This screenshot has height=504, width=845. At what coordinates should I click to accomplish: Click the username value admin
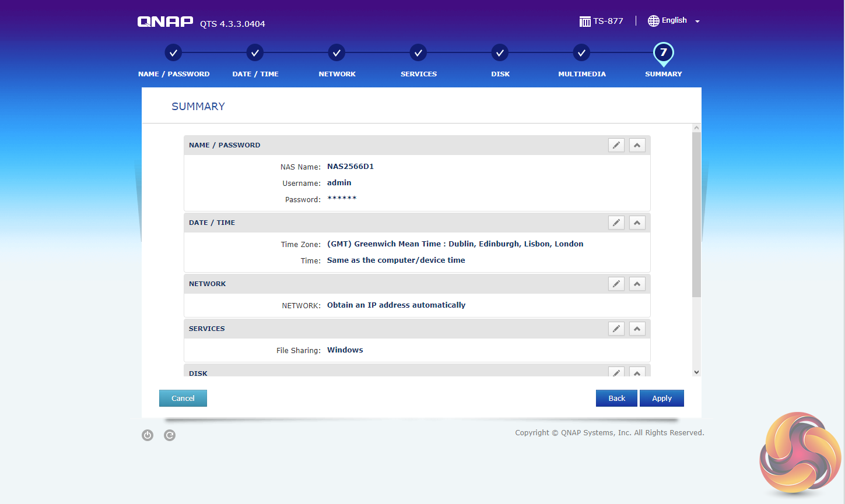click(x=339, y=183)
